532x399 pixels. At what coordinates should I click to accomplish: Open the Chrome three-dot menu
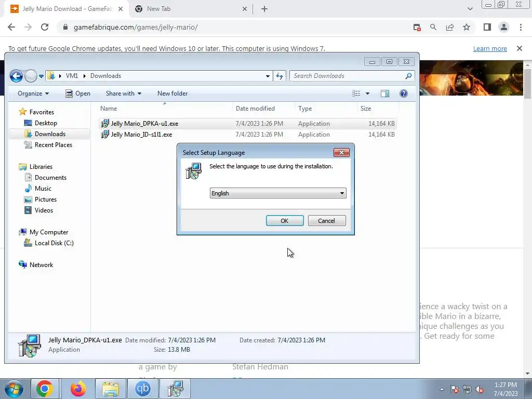coord(521,27)
